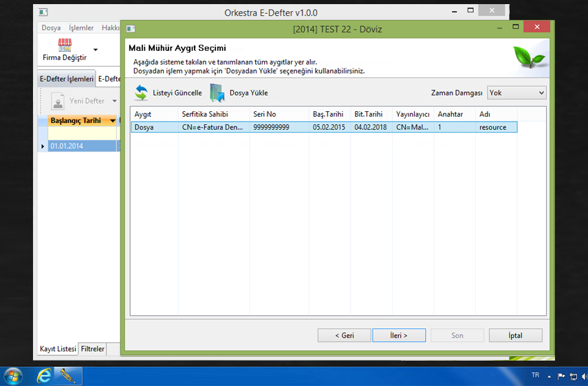This screenshot has height=386, width=588.
Task: Switch to the Filtreler tab
Action: (93, 349)
